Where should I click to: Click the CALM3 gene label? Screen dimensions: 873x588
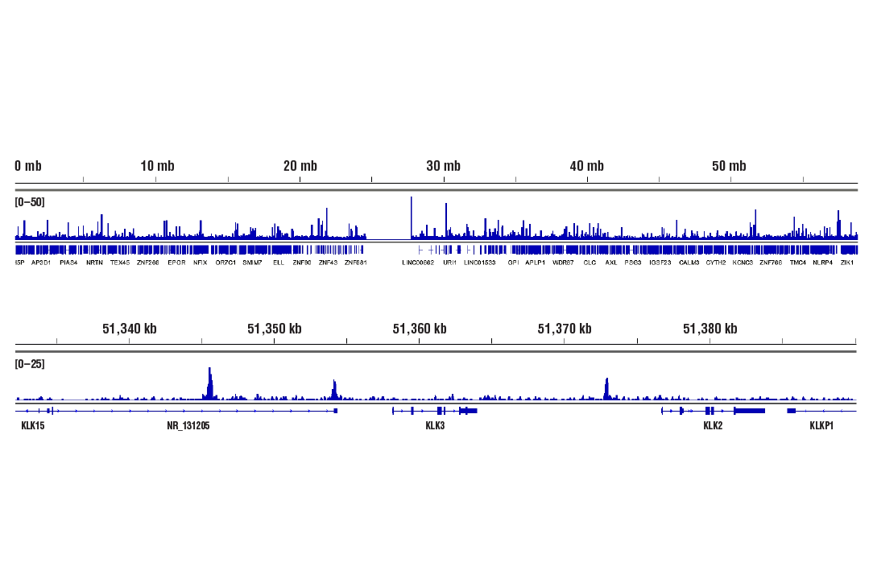click(690, 262)
